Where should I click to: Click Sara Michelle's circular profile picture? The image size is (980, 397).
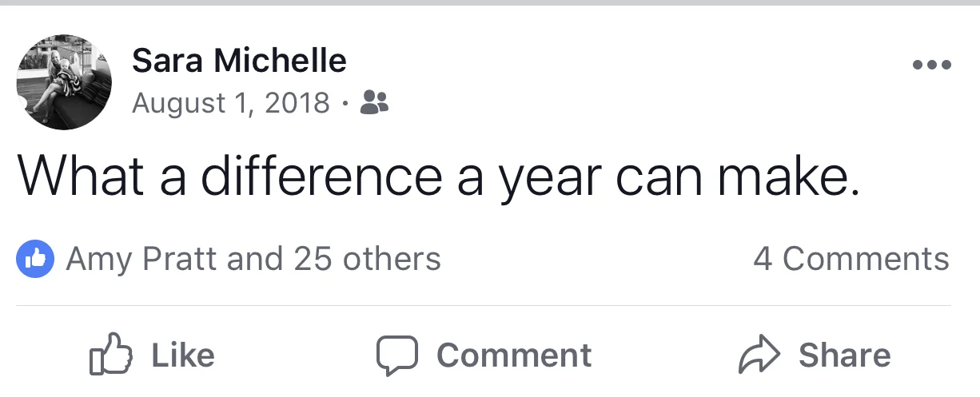point(64,82)
